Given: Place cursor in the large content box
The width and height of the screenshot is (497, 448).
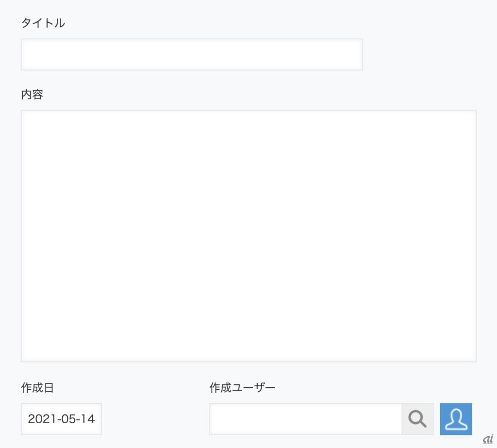Looking at the screenshot, I should [248, 236].
